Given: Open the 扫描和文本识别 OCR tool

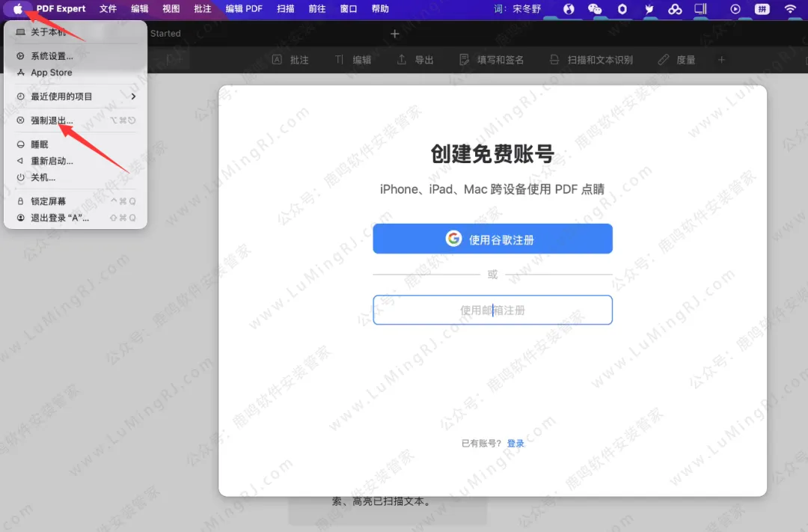Looking at the screenshot, I should [592, 60].
